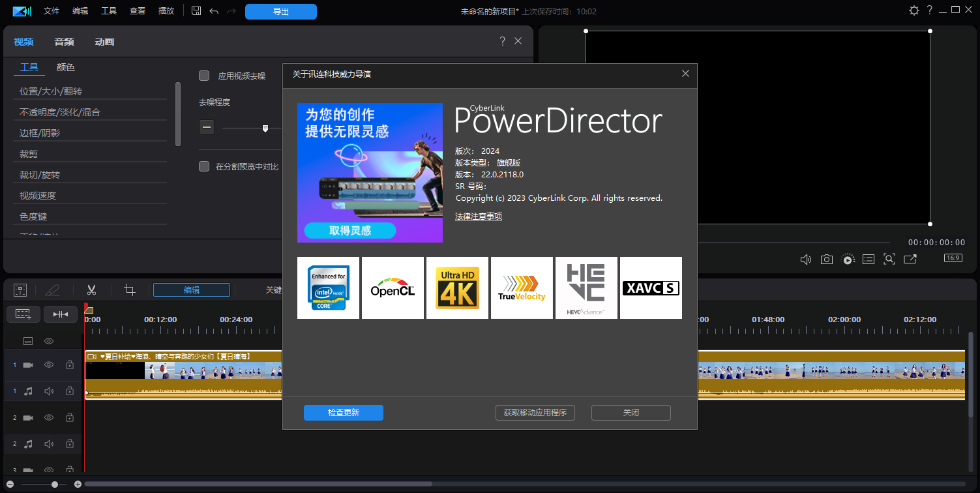
Task: Open help with the title bar question mark
Action: click(930, 10)
